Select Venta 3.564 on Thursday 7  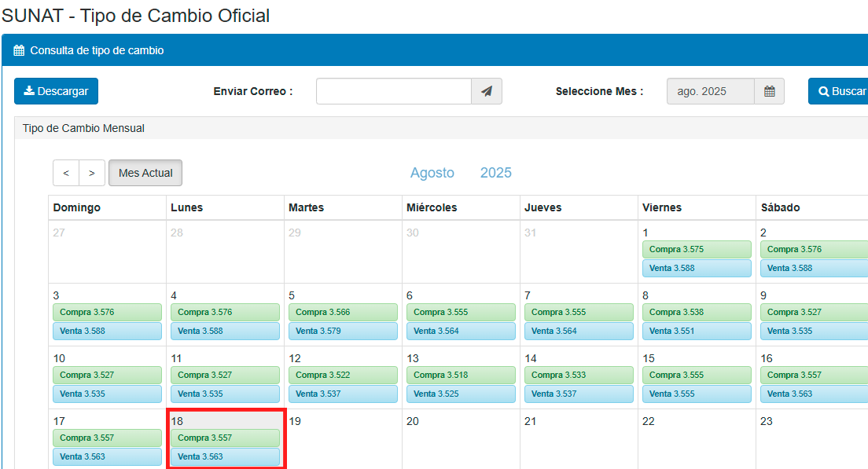579,332
